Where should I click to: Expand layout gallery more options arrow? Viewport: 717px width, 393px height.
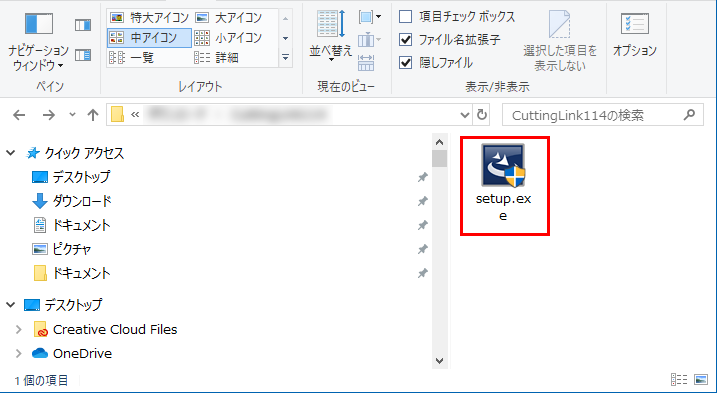[285, 58]
